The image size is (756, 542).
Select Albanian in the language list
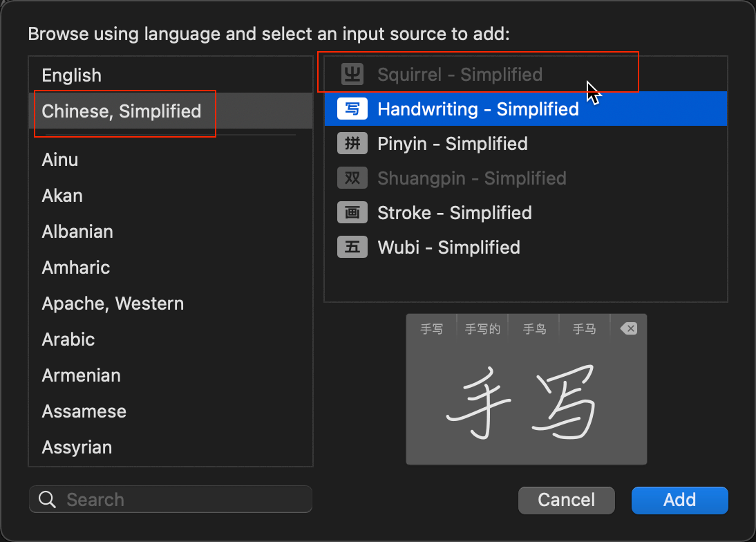[77, 232]
